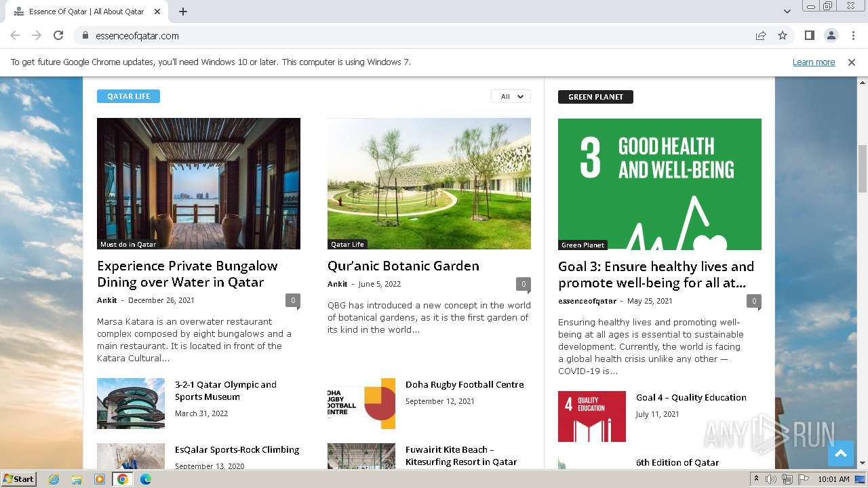The image size is (868, 488).
Task: Open Good Health and Well-Being image
Action: [x=660, y=184]
